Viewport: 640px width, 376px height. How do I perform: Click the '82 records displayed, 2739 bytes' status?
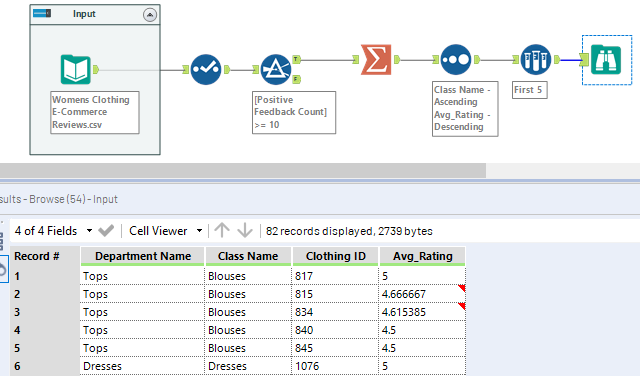(349, 231)
